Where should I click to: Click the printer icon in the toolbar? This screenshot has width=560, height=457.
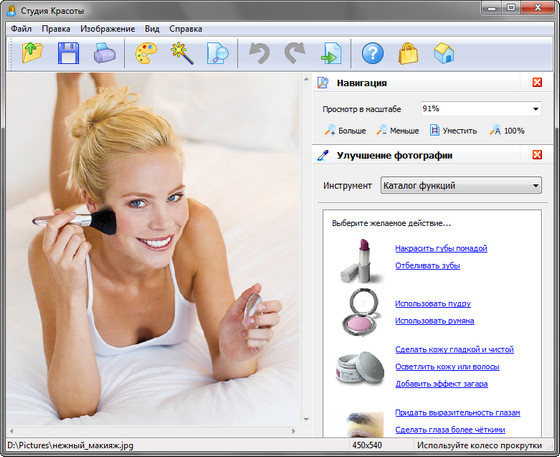[105, 53]
